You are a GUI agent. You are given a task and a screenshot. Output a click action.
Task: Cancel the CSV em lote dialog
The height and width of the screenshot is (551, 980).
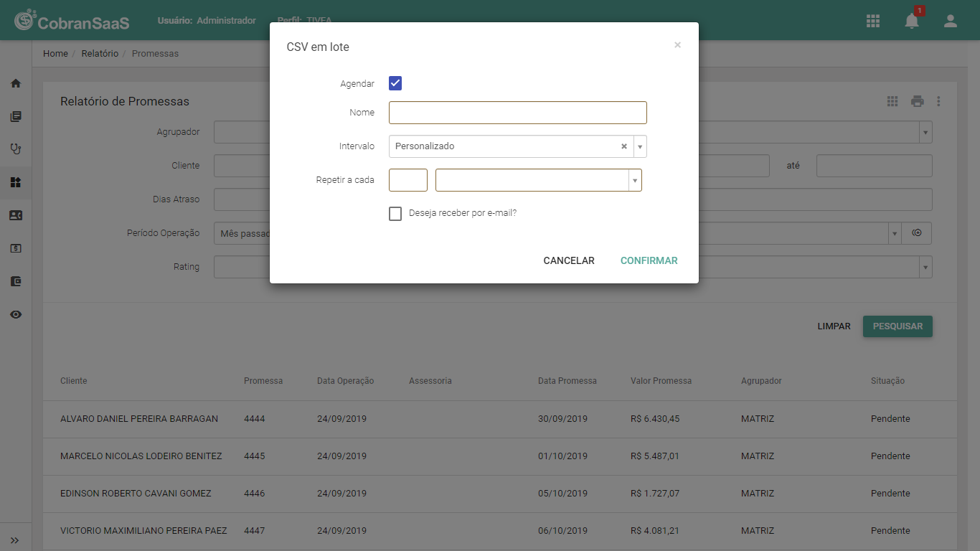coord(569,260)
